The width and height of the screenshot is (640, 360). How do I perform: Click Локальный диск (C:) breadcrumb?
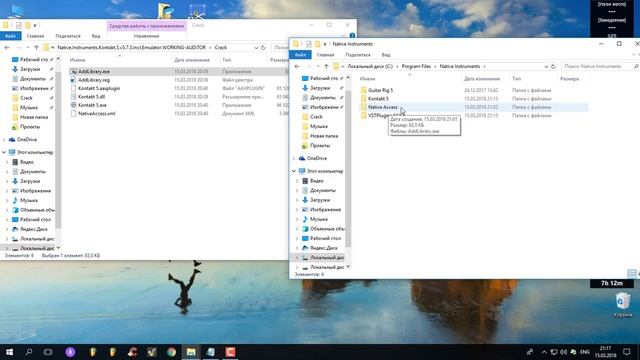[370, 67]
